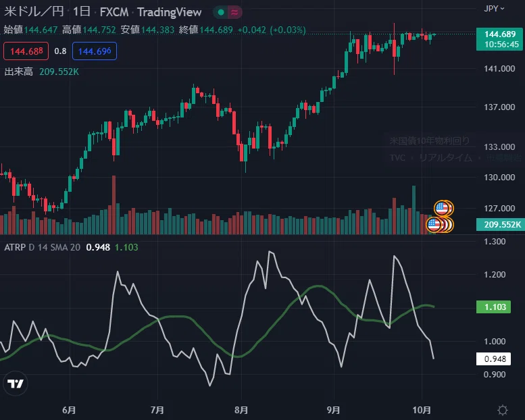
Task: Click the 安値 low value 144.383
Action: click(157, 30)
